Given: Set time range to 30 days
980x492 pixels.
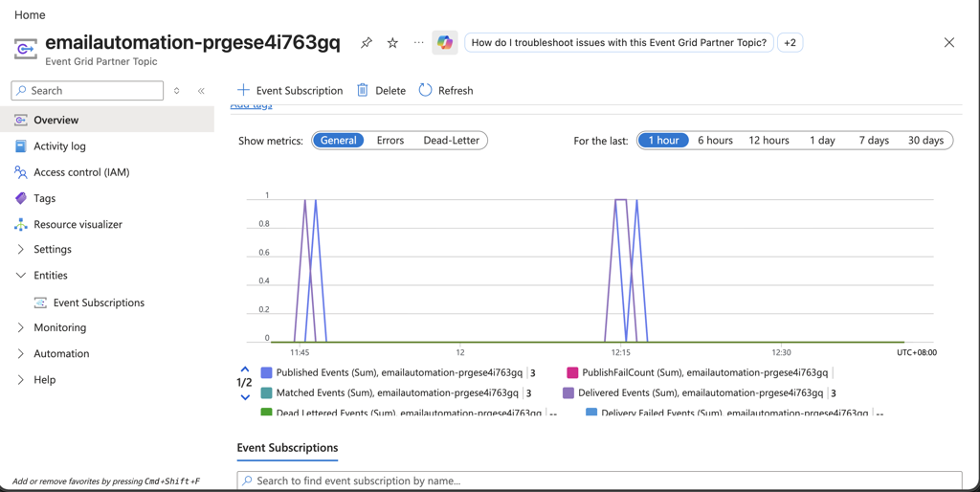Looking at the screenshot, I should pos(925,141).
